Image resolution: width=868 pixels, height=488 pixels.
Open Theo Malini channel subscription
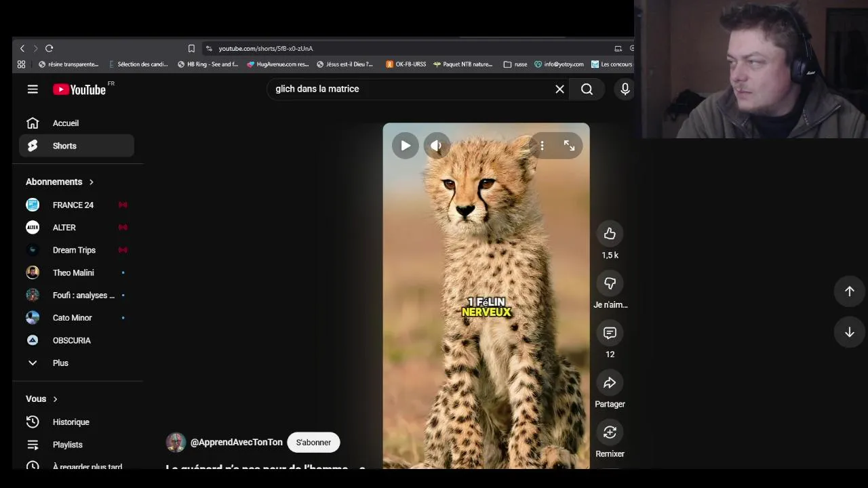tap(77, 272)
